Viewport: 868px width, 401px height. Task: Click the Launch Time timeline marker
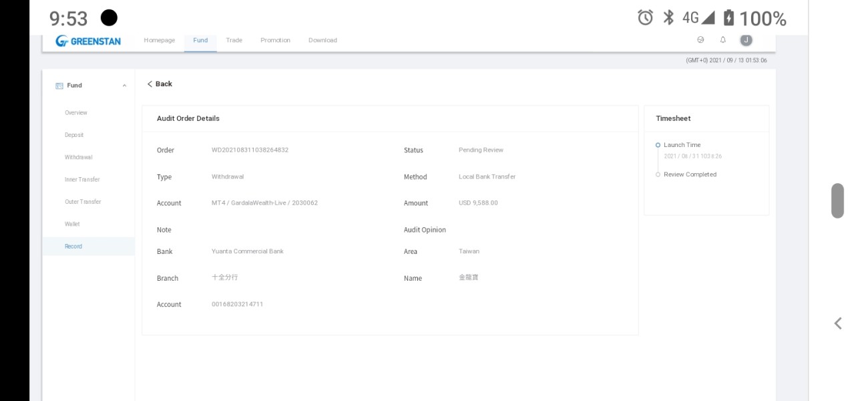[658, 145]
